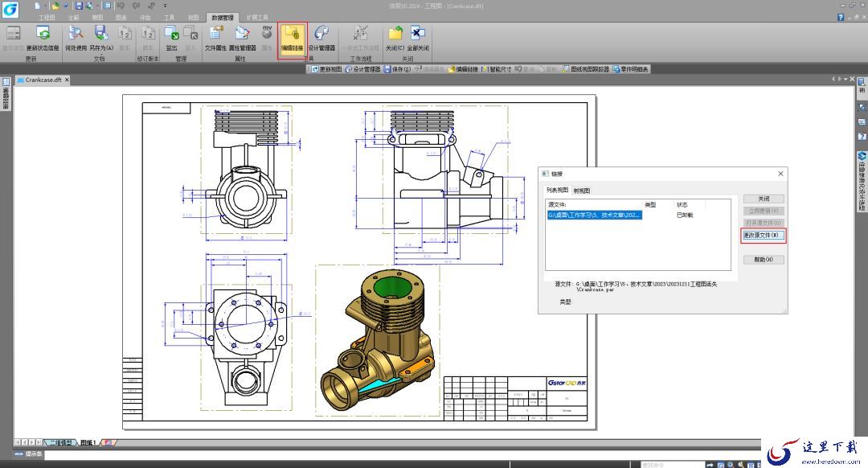This screenshot has width=868, height=468.
Task: Click the top-left front drawing view
Action: click(245, 169)
